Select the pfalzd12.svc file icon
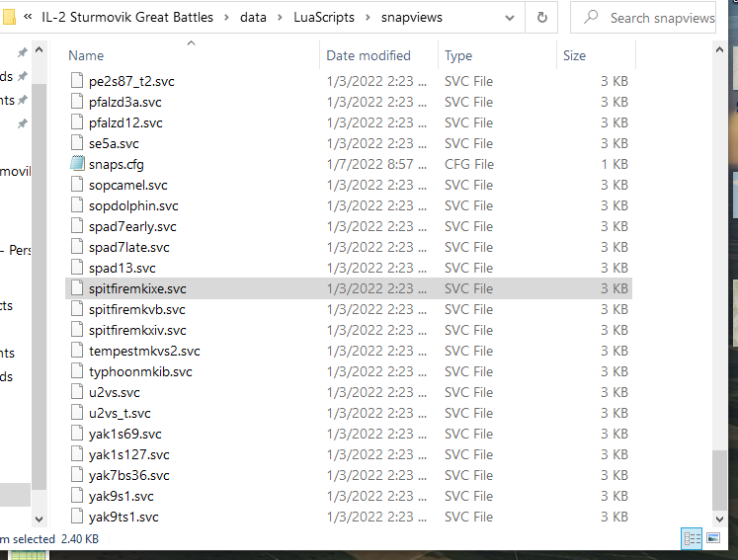The height and width of the screenshot is (560, 738). tap(77, 121)
